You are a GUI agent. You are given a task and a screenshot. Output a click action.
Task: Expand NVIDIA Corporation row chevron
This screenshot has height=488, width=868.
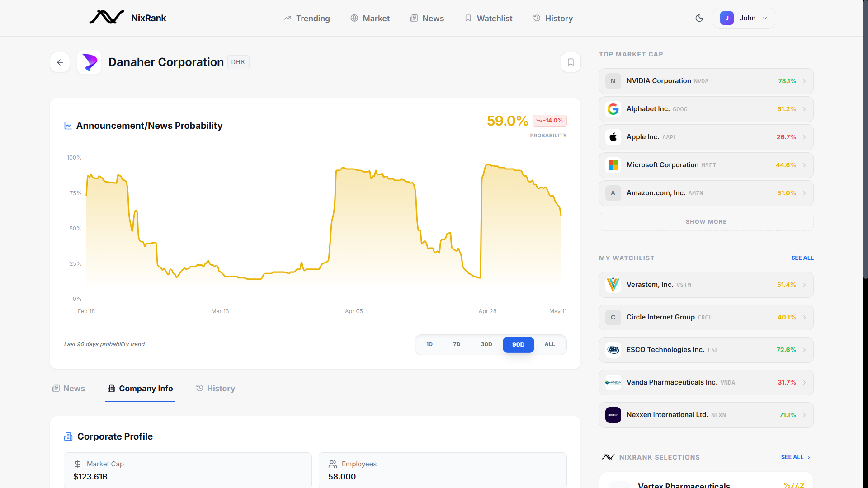pyautogui.click(x=804, y=81)
